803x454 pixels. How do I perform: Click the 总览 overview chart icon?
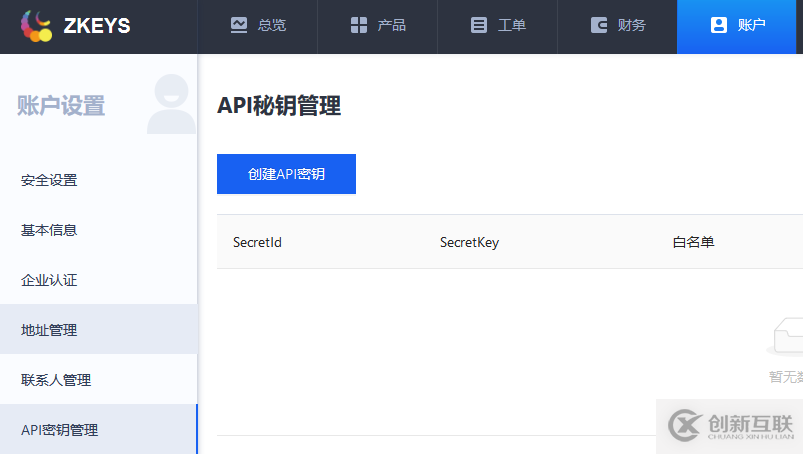click(239, 25)
